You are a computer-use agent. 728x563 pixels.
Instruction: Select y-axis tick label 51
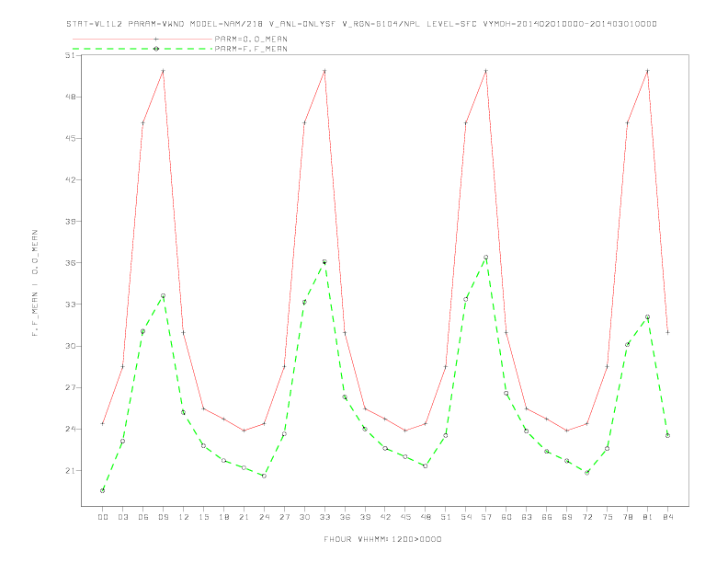70,55
